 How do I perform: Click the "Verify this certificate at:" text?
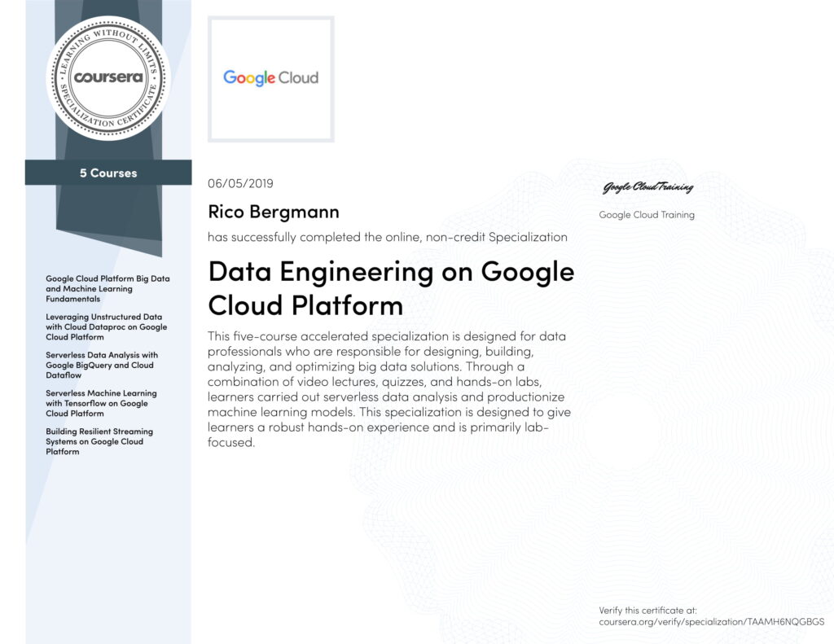tap(647, 610)
